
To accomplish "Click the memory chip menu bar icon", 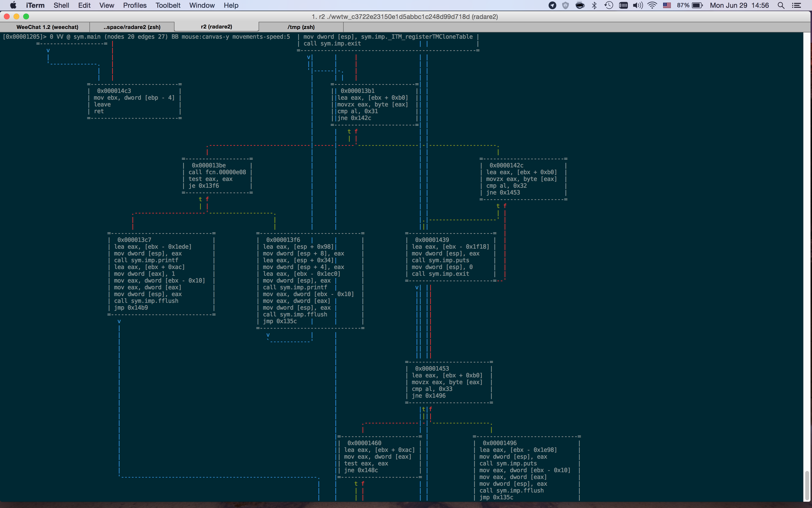I will [x=623, y=5].
